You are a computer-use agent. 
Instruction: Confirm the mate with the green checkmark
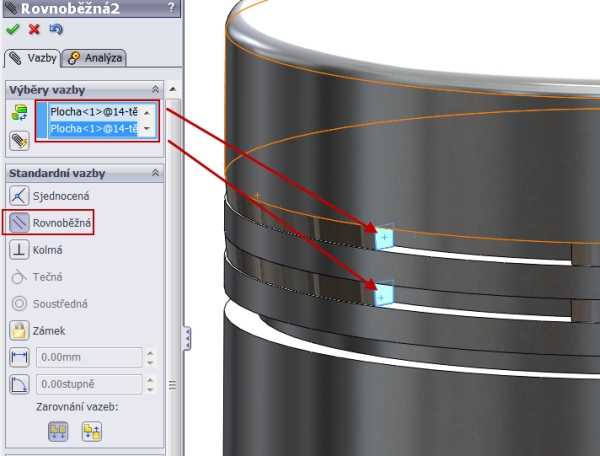click(13, 29)
